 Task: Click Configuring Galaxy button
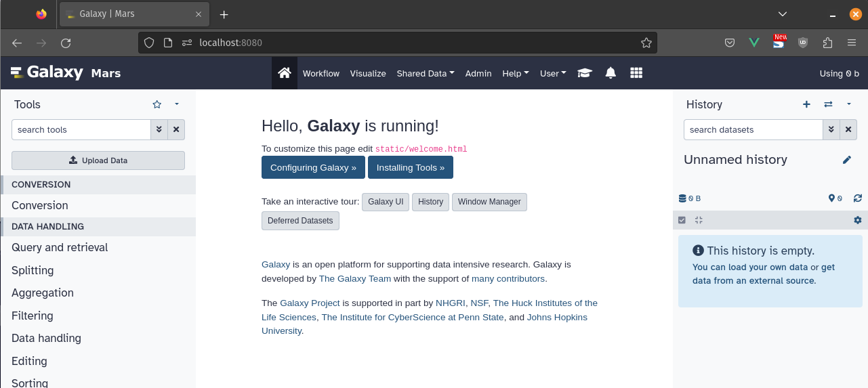point(313,167)
